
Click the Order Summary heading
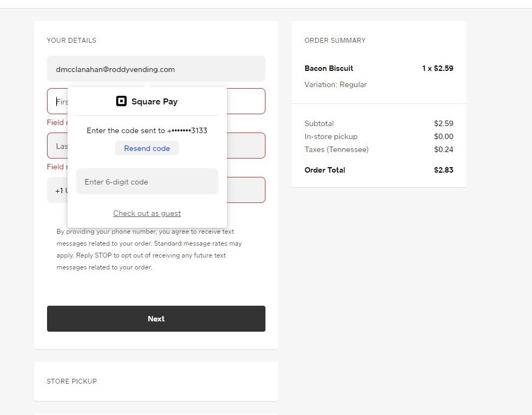pyautogui.click(x=335, y=41)
